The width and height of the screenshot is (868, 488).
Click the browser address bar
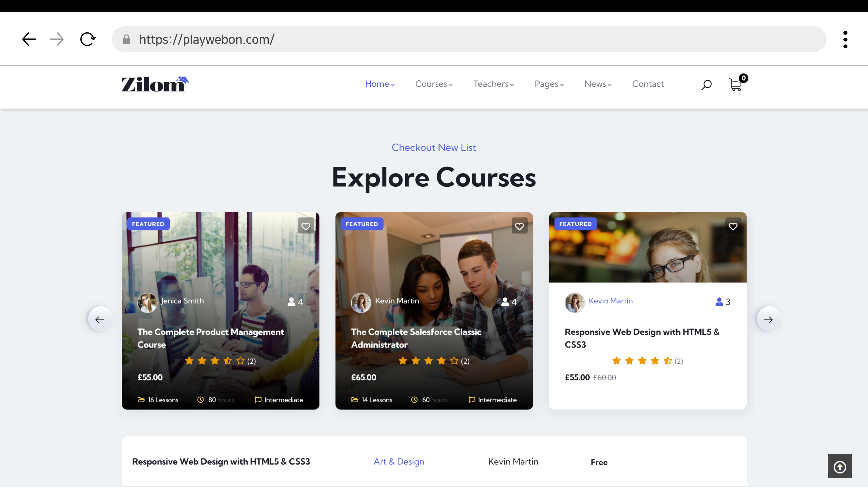click(468, 39)
